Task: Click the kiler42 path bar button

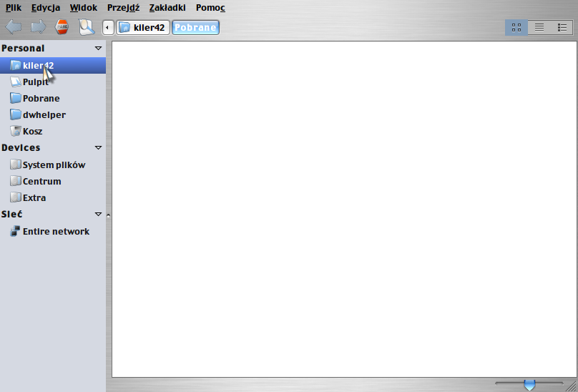Action: [x=143, y=27]
